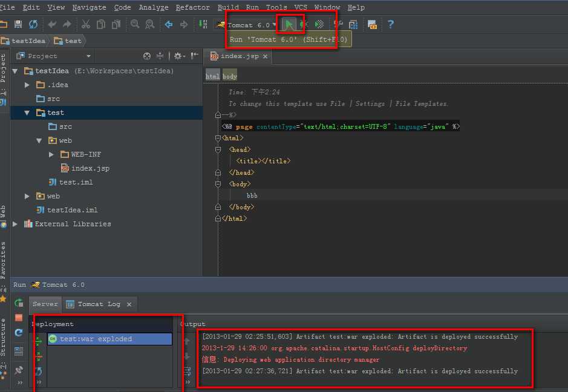Run Tomcat 6.0 with green play button
Viewport: 568px width, 392px height.
[x=289, y=24]
